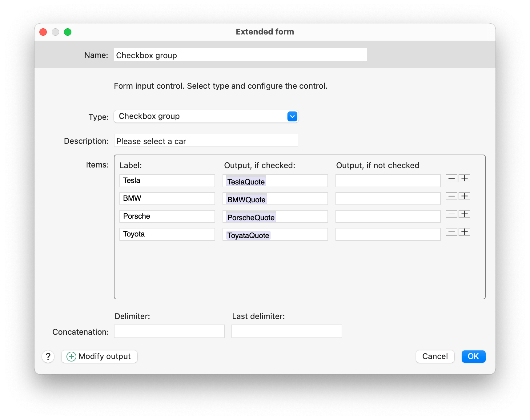Confirm the form with OK

(473, 357)
